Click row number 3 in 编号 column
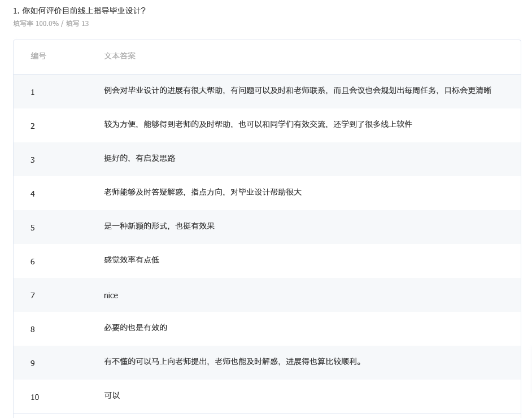This screenshot has height=418, width=532. pos(33,160)
